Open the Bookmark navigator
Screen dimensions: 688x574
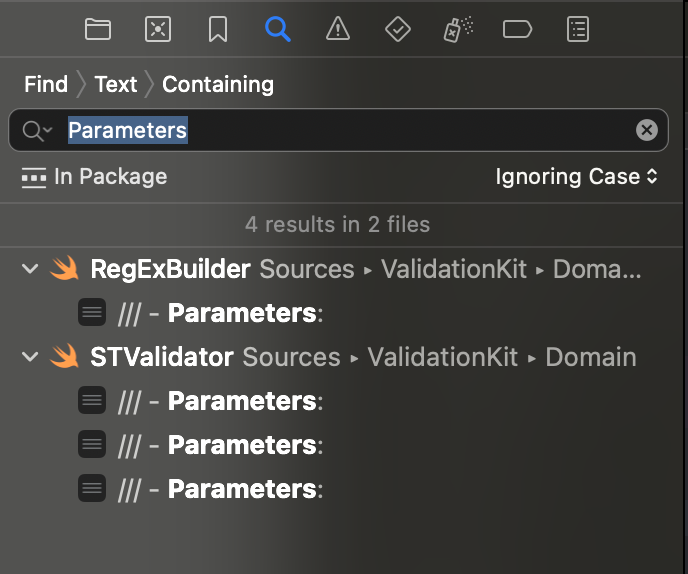point(218,29)
